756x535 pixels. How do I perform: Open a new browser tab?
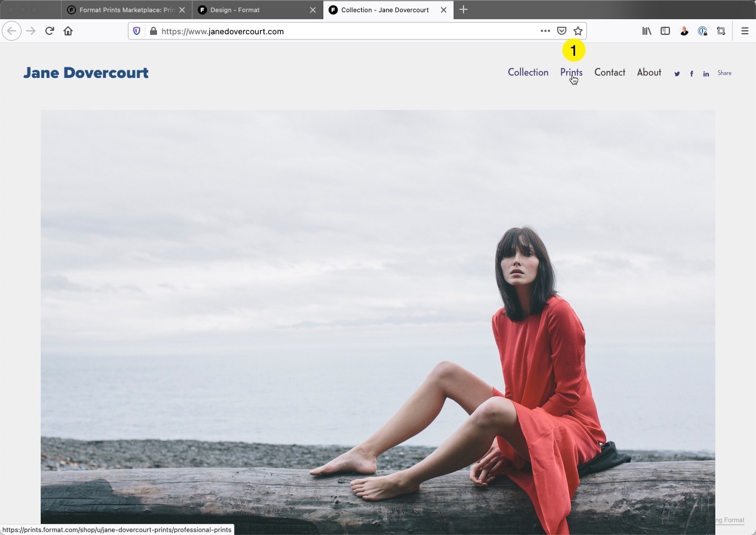[463, 10]
